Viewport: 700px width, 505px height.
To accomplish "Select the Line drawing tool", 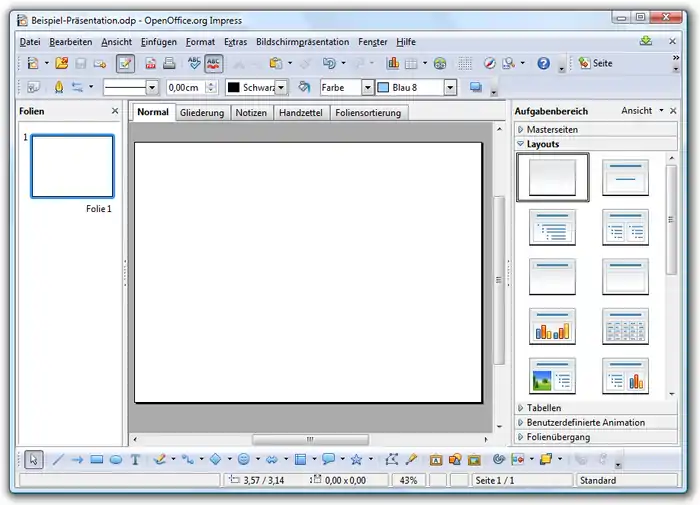I will (58, 459).
